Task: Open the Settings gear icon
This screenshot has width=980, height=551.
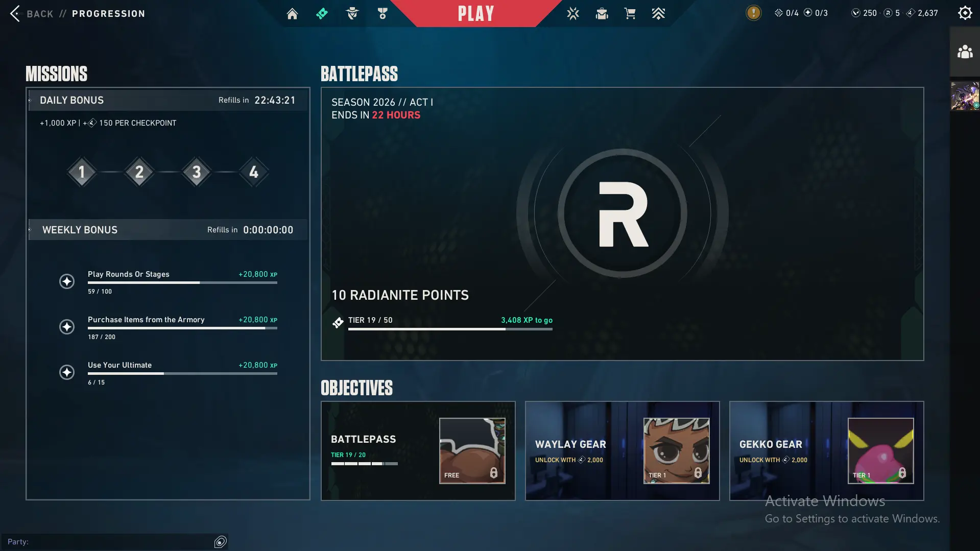Action: [x=965, y=13]
